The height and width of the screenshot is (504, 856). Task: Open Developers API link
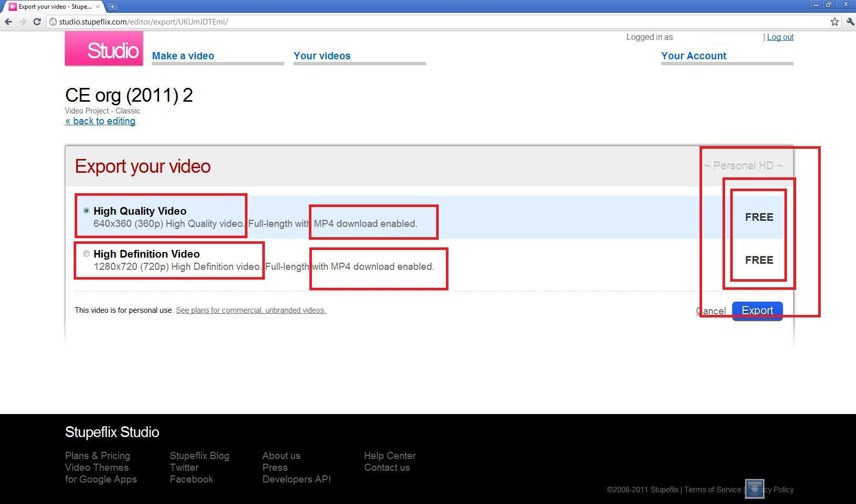(297, 479)
